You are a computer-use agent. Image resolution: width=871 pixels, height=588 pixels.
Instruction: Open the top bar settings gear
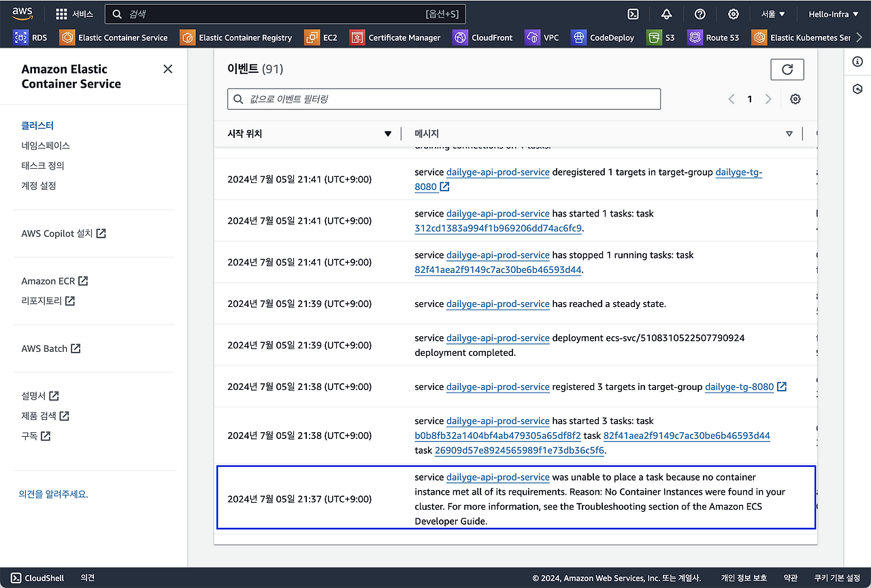(734, 14)
